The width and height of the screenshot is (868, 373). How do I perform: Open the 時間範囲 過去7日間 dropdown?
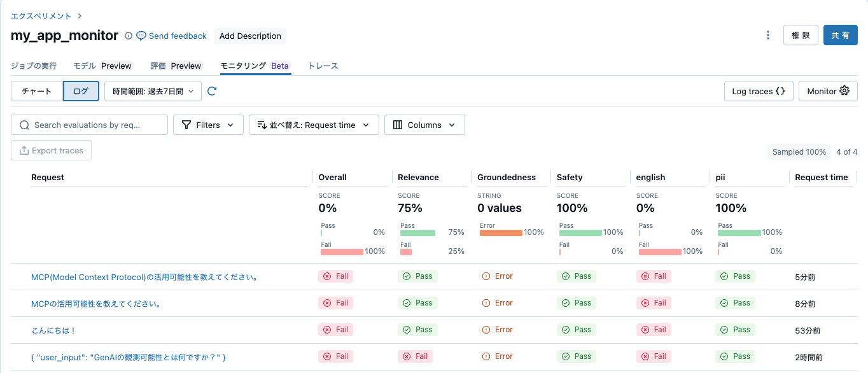pyautogui.click(x=153, y=91)
